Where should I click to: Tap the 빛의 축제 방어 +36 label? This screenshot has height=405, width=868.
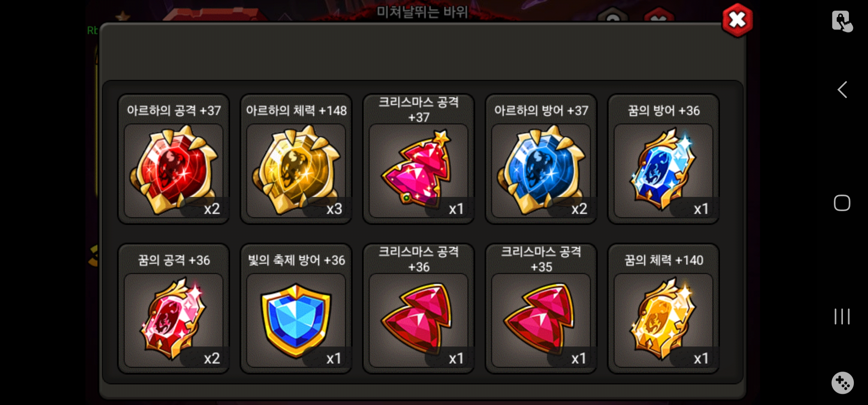(x=296, y=260)
